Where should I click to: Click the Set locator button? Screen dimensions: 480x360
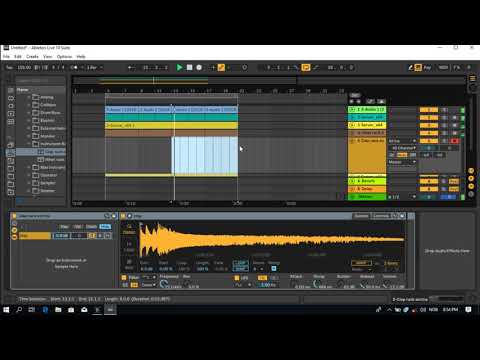[355, 95]
